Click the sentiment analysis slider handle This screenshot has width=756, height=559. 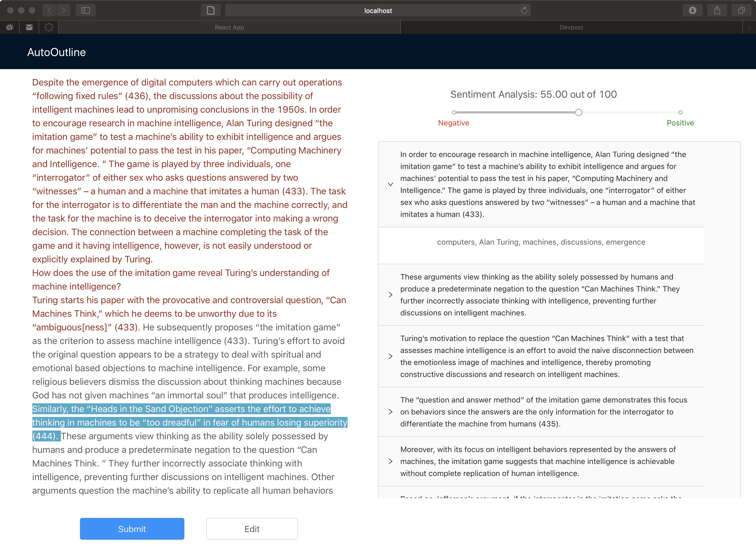click(x=578, y=112)
